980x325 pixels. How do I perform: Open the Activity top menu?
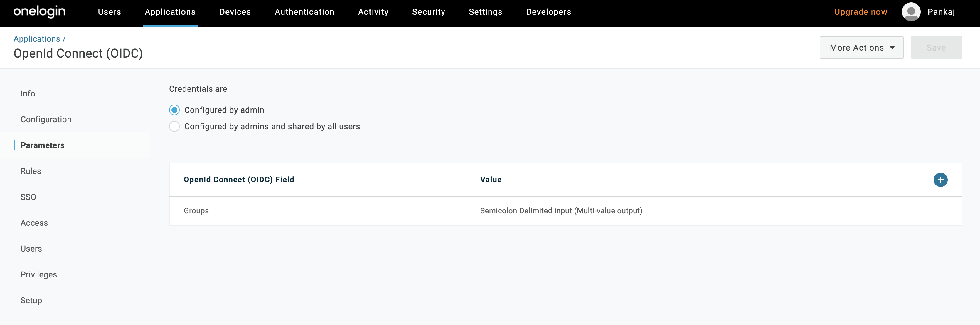373,12
